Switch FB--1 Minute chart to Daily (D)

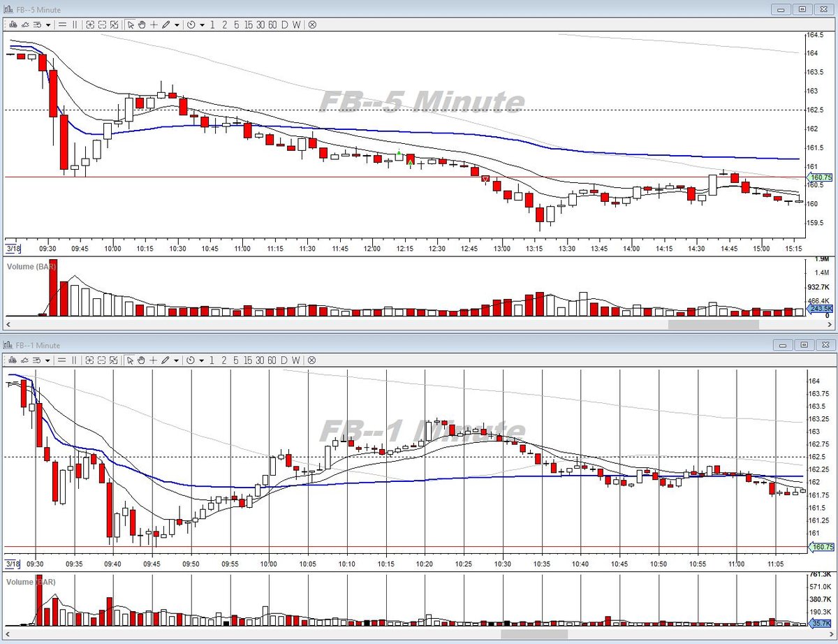coord(284,360)
